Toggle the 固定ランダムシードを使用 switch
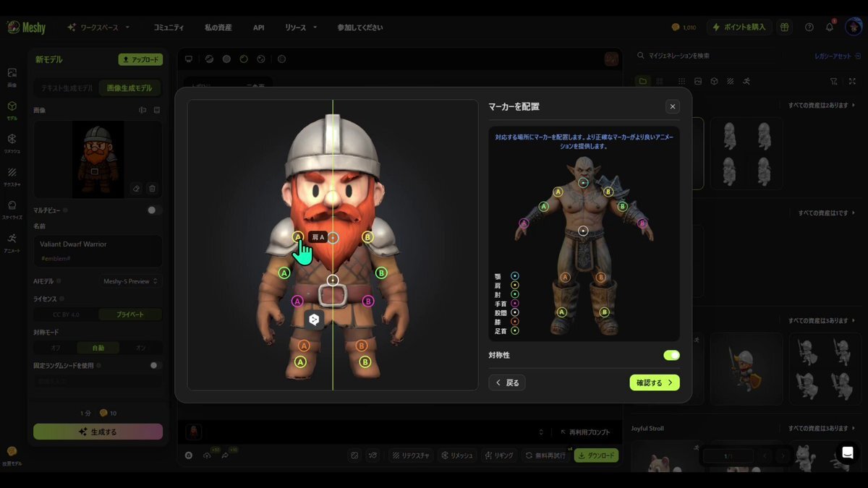 [x=155, y=365]
